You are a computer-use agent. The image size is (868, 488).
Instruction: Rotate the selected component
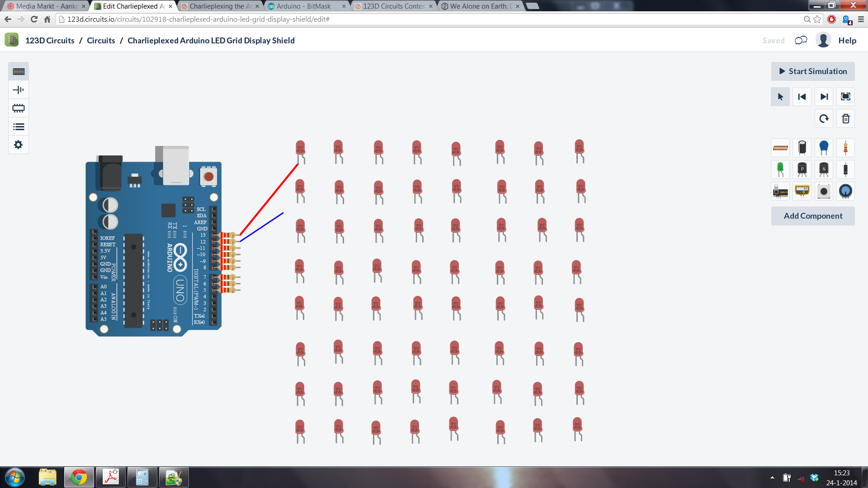(x=823, y=118)
